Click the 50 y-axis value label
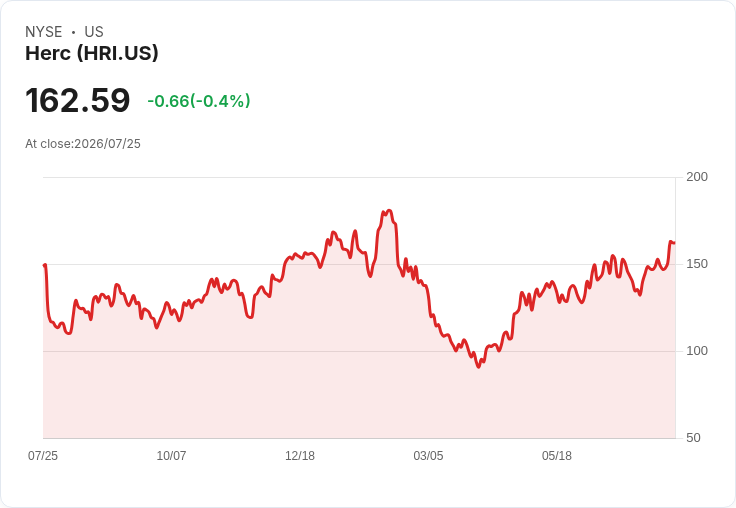736x508 pixels. 693,438
